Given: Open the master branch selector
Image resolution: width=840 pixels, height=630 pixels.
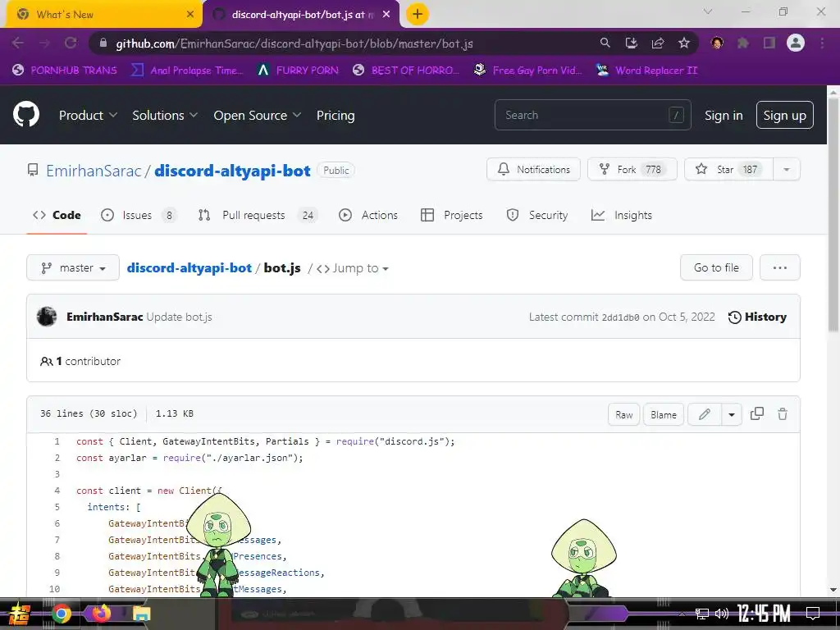Looking at the screenshot, I should pyautogui.click(x=73, y=267).
